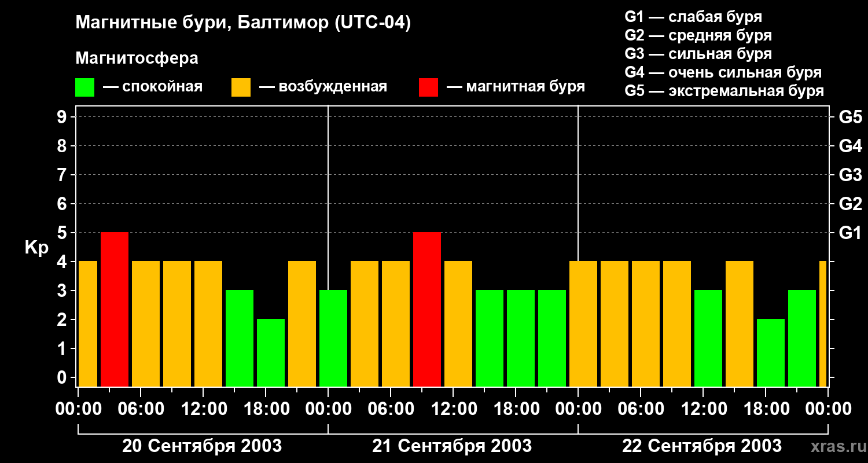The height and width of the screenshot is (463, 868).
Task: Click the 'G5 — экстремальная буря' legend line
Action: 724,91
